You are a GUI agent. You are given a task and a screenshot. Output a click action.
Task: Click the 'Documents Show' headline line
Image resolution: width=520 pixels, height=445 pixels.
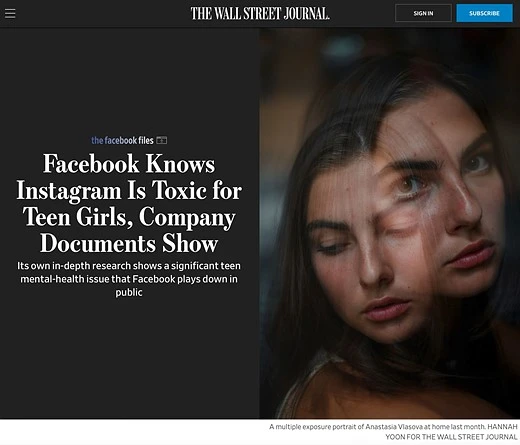pyautogui.click(x=129, y=244)
